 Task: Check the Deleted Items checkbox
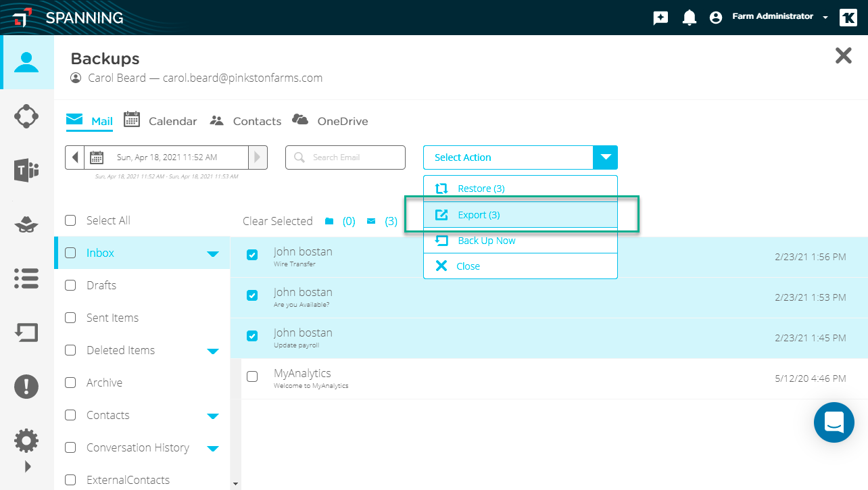[x=70, y=350]
